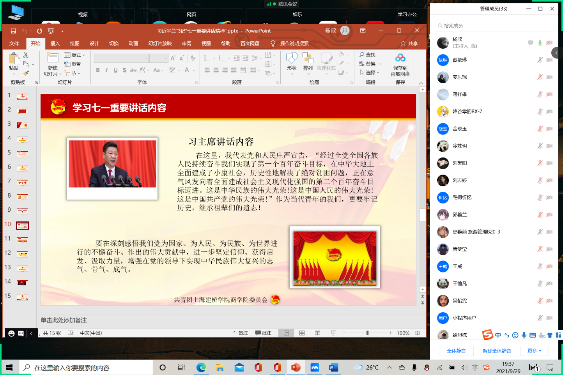Pick the Format Painter brush icon
Viewport: 563px width, 375px height.
click(x=25, y=73)
